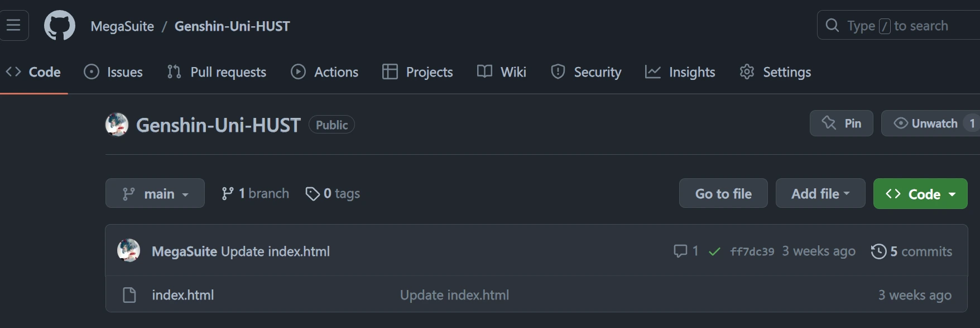Click the comment bubble icon on latest commit
Screen dimensions: 980x328
(x=680, y=251)
